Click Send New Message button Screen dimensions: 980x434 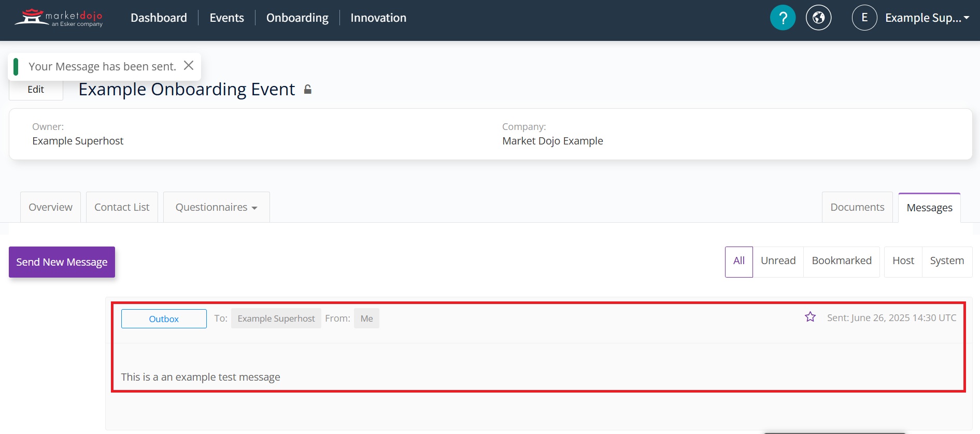(62, 262)
